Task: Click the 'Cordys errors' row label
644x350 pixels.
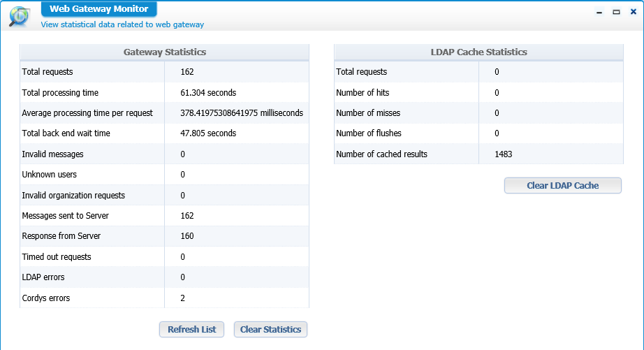Action: coord(45,298)
